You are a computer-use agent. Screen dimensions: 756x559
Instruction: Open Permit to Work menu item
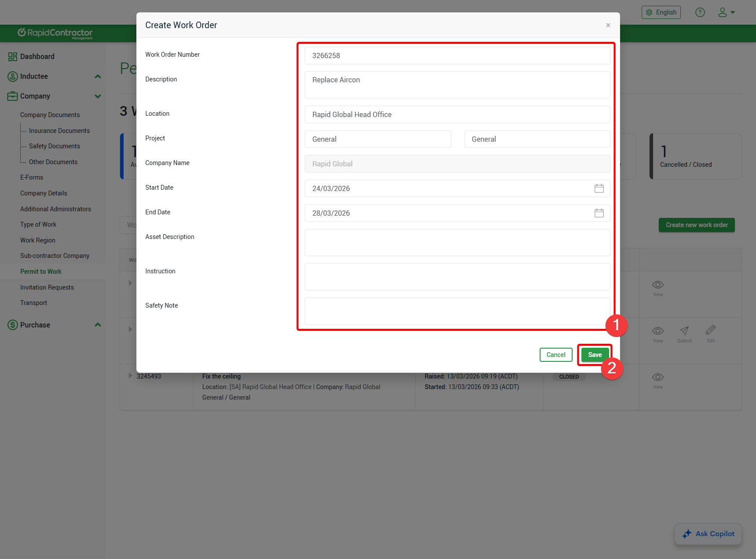(x=41, y=272)
